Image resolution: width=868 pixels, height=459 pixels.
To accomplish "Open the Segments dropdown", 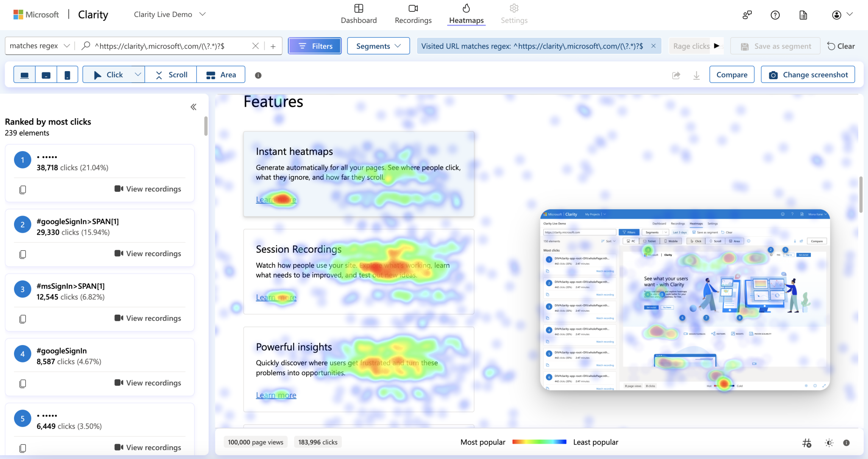I will click(378, 46).
